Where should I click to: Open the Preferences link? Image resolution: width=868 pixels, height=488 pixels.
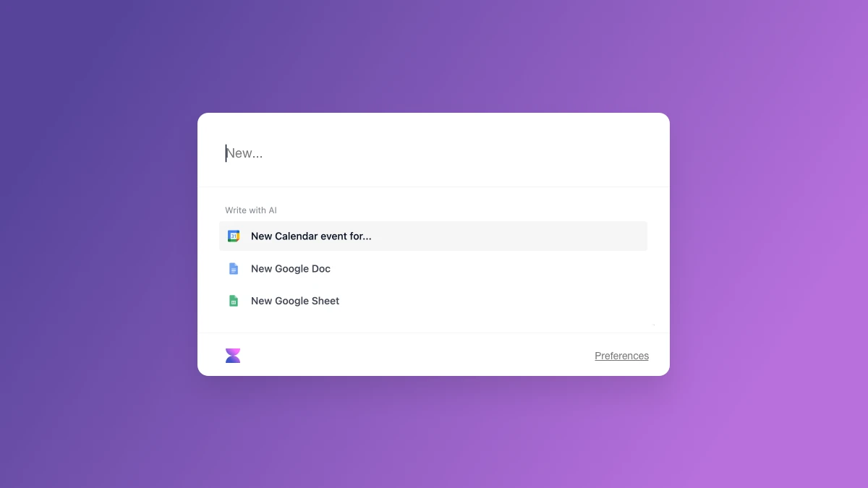[622, 356]
